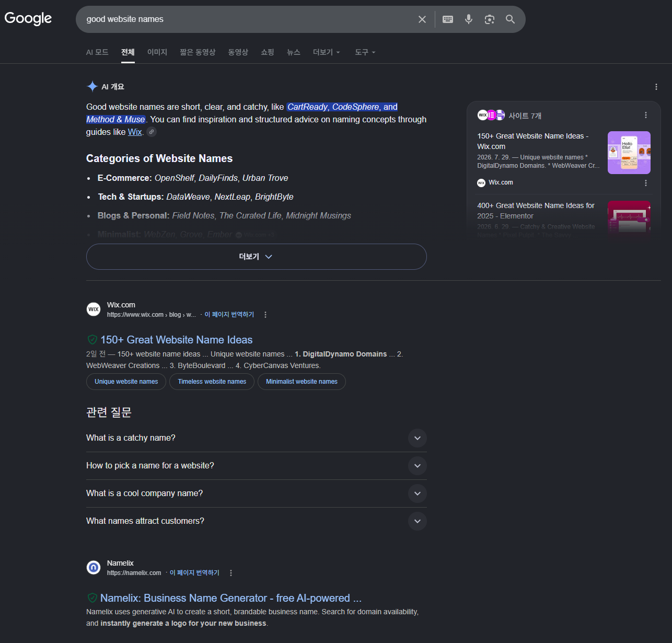
Task: Open the Namelix: Business Name Generator result
Action: point(231,598)
